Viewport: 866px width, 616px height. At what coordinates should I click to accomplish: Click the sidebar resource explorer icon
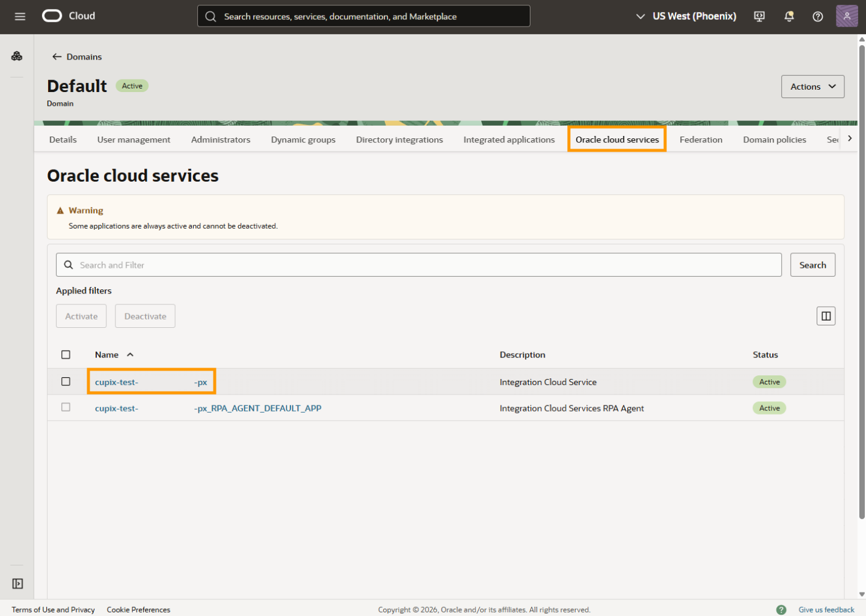point(17,56)
